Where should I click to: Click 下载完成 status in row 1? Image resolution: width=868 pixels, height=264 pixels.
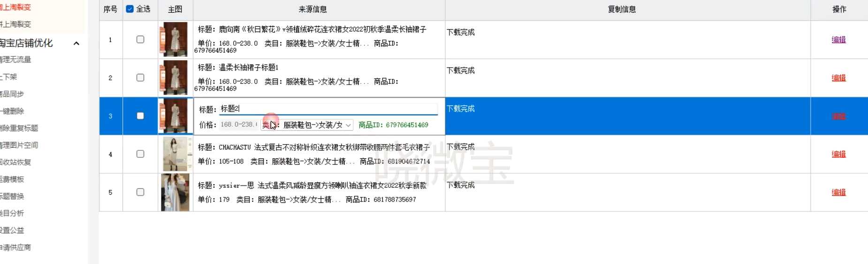(460, 32)
